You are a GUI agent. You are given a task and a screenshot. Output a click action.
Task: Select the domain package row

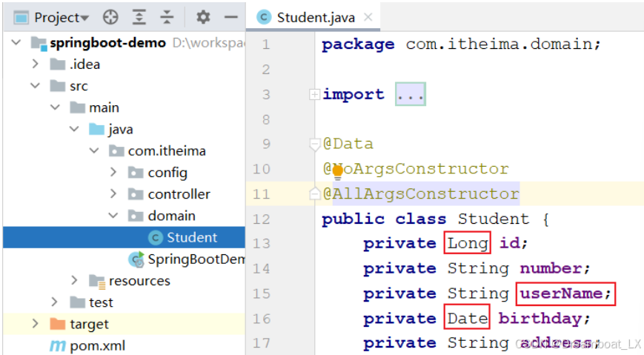coord(124,216)
